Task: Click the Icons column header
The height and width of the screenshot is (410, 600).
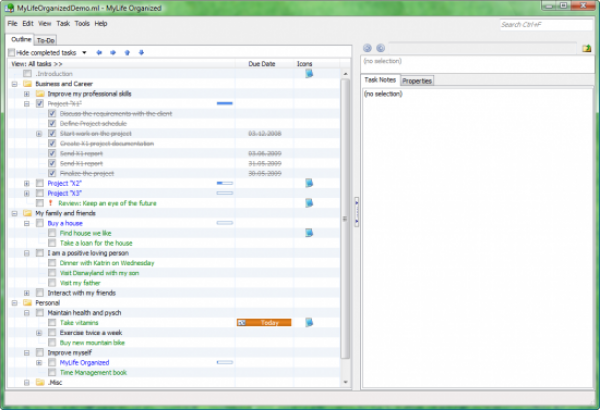Action: 305,64
